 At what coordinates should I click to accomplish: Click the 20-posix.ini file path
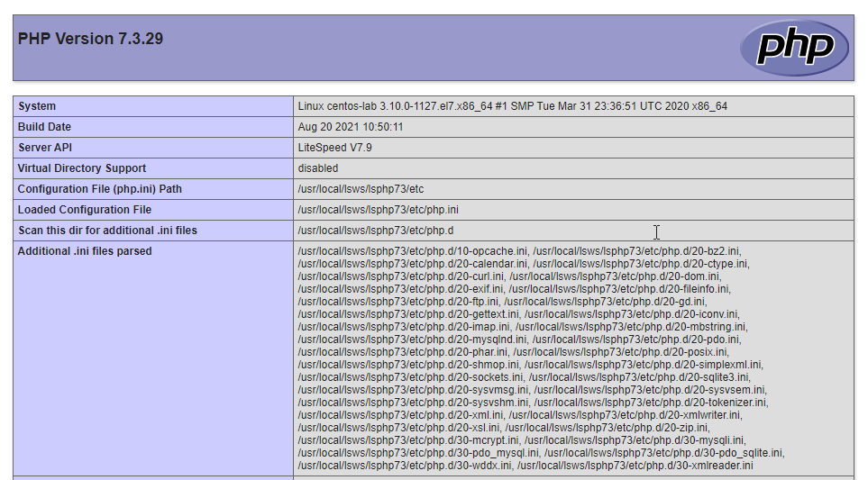620,352
